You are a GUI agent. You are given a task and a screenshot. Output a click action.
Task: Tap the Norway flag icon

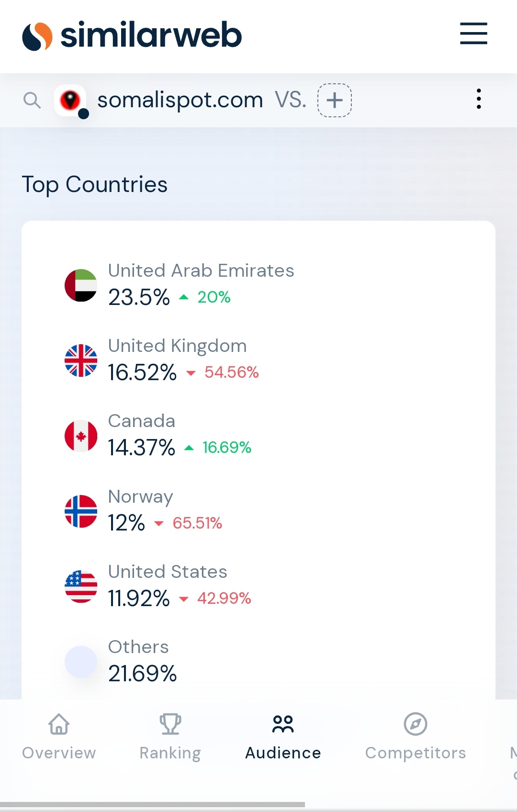(x=81, y=511)
